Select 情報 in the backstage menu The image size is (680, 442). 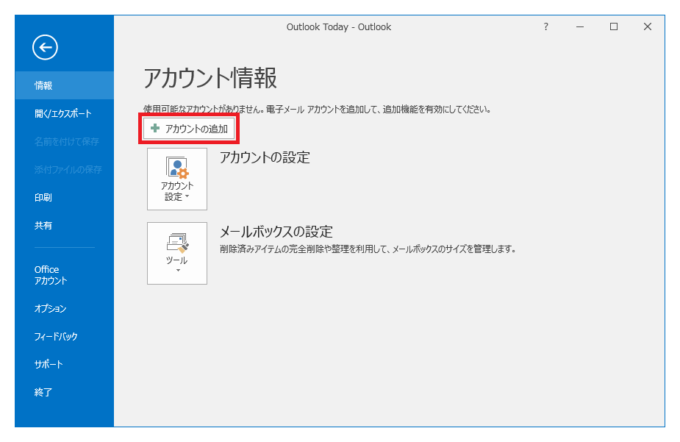coord(65,85)
